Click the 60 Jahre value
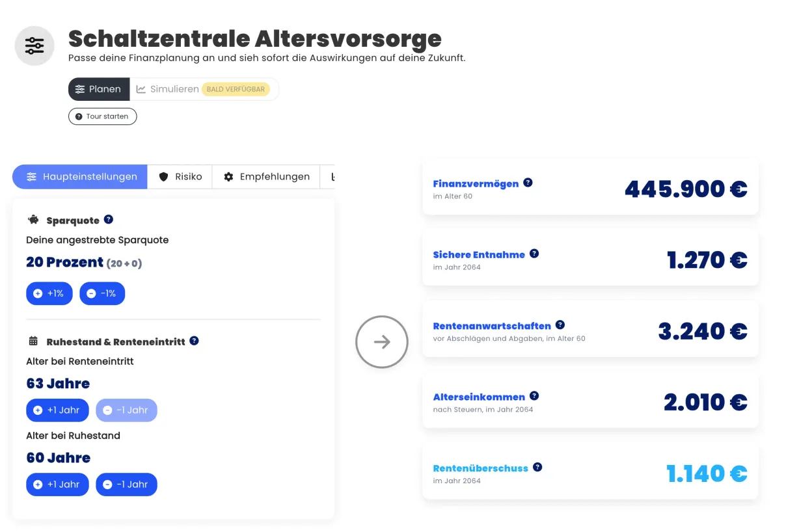The width and height of the screenshot is (799, 532). 58,457
